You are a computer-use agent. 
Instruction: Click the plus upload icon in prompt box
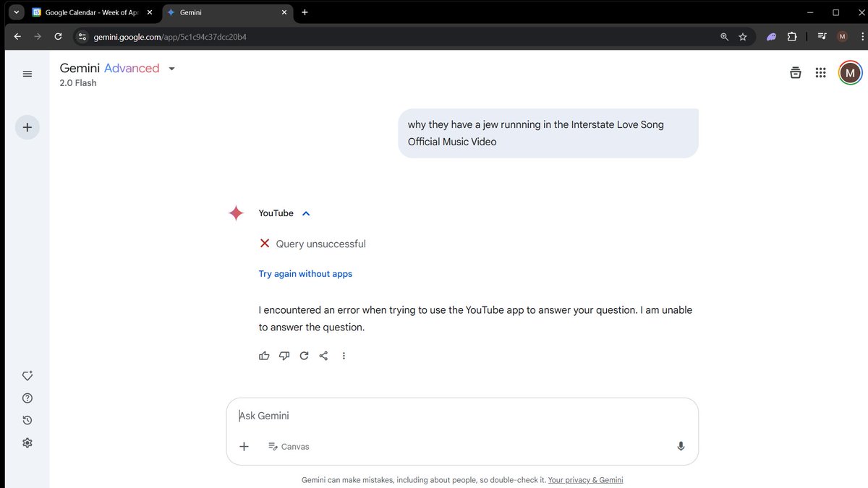coord(244,446)
